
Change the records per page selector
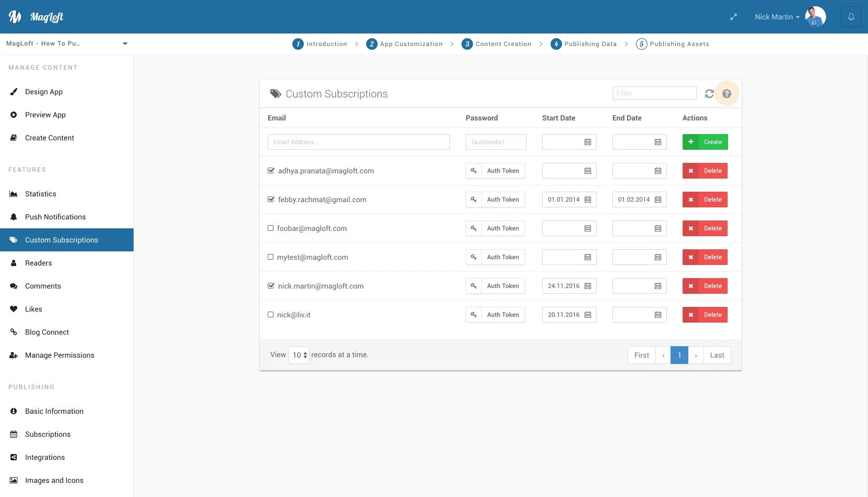click(x=299, y=355)
